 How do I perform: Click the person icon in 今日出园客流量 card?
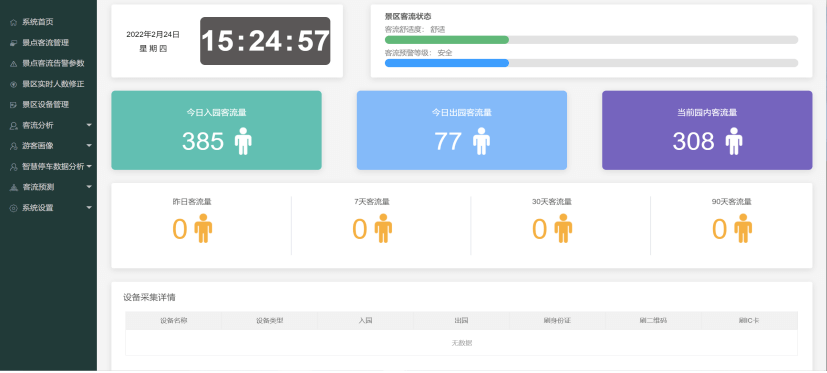[482, 141]
